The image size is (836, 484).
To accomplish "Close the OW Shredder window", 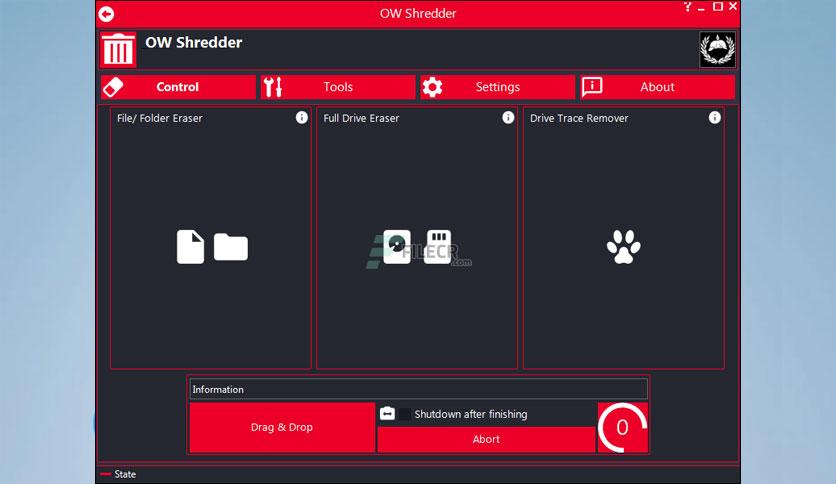I will coord(733,6).
